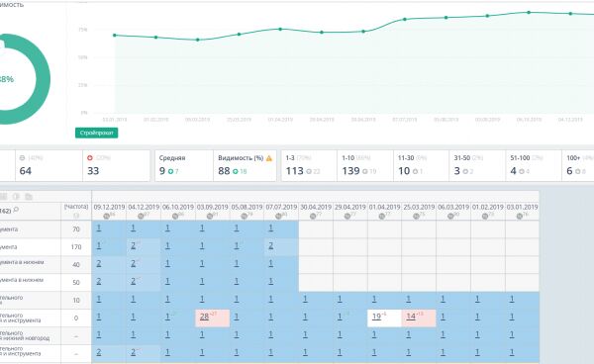Open position 2 in frequency-50 row, 04.12.2019 column
594x364 pixels.
[x=133, y=281]
